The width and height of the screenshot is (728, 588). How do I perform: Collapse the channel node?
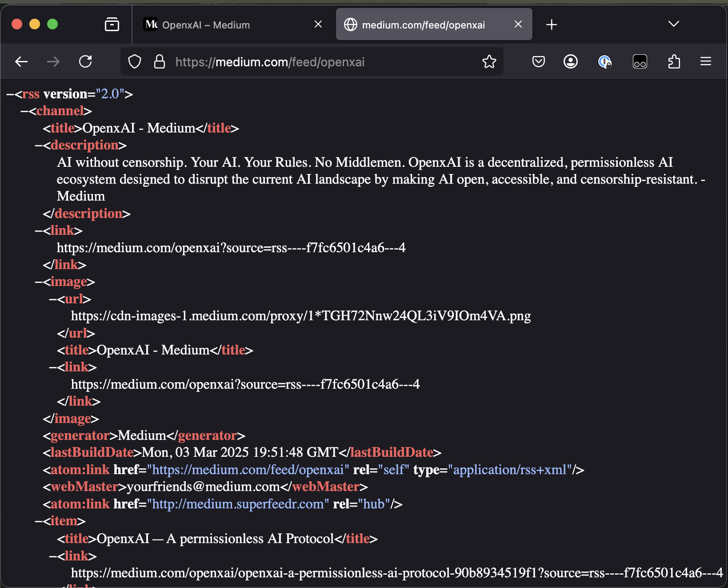click(24, 111)
